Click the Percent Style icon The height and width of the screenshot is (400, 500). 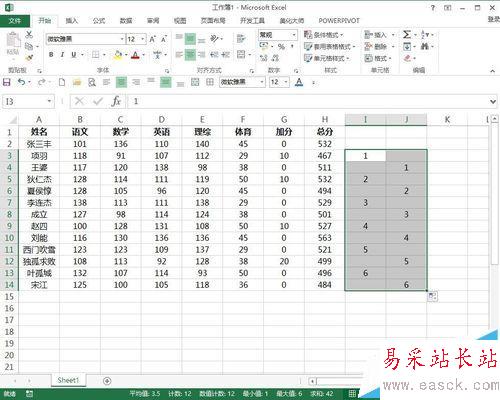(x=281, y=47)
